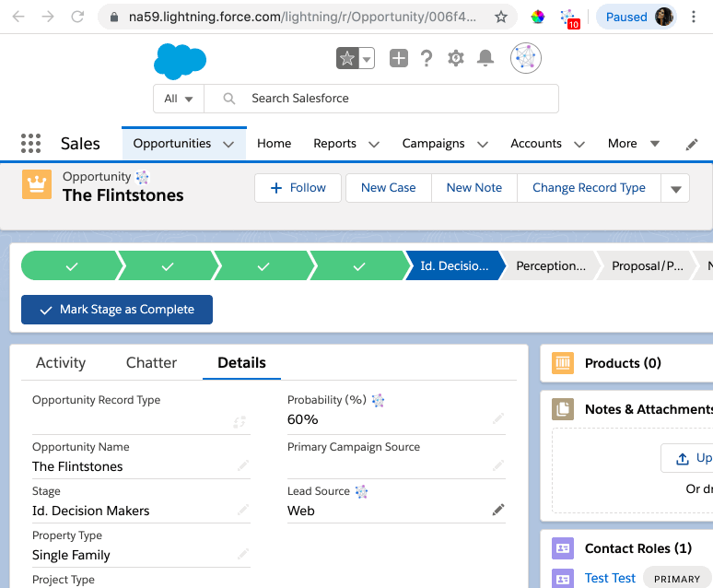The image size is (713, 588).
Task: Open the notifications bell
Action: coord(485,58)
